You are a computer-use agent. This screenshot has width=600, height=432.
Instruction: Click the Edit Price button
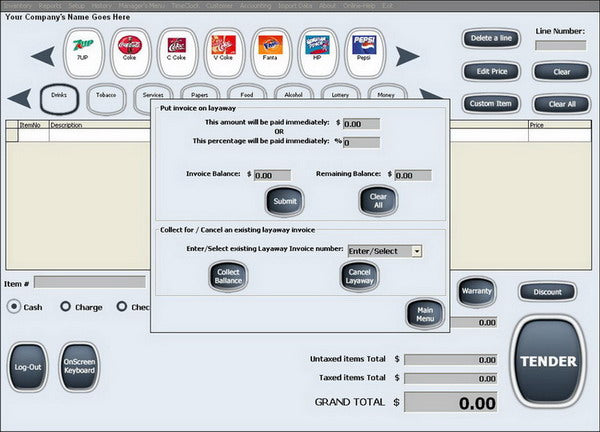point(492,71)
